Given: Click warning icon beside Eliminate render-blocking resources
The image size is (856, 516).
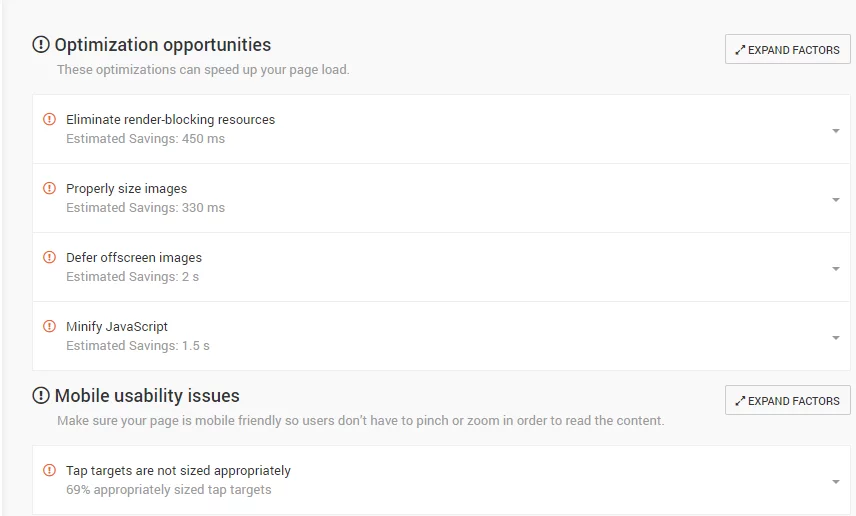Looking at the screenshot, I should pos(49,119).
